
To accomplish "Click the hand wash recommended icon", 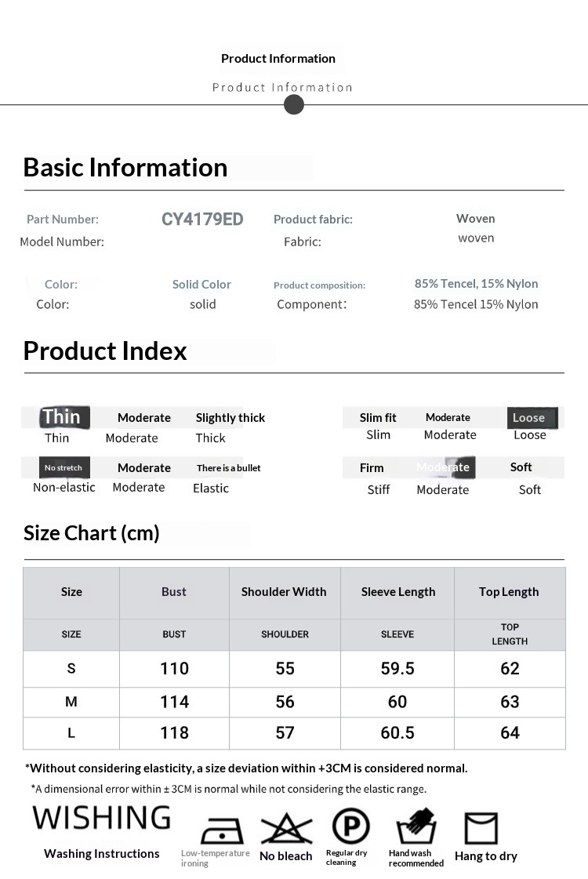I will pyautogui.click(x=416, y=826).
